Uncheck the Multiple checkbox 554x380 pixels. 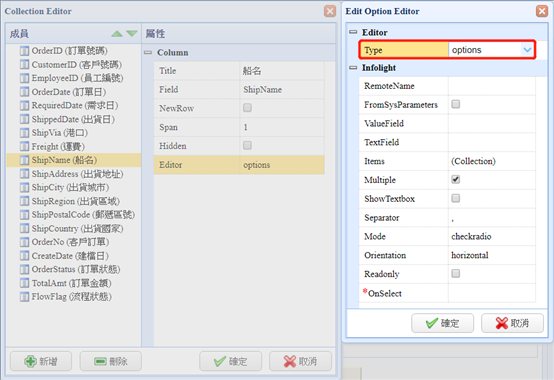(456, 179)
